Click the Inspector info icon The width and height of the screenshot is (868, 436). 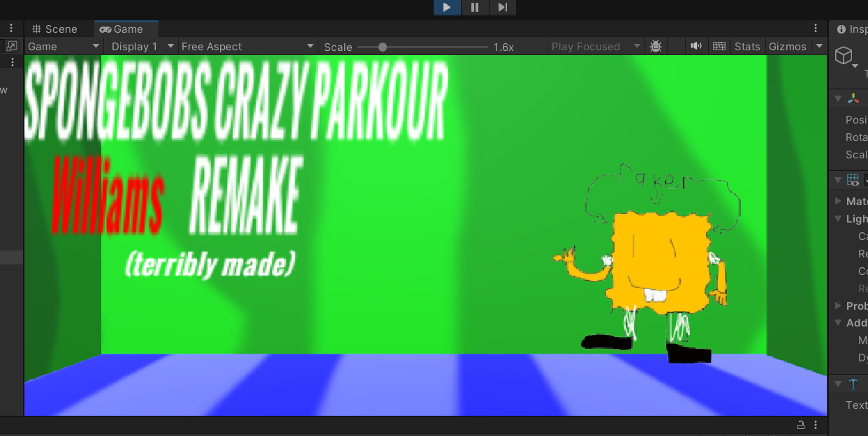pos(841,29)
